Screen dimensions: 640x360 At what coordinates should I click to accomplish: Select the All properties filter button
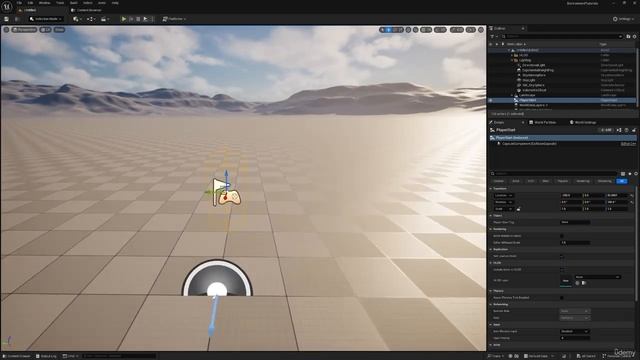click(x=622, y=181)
